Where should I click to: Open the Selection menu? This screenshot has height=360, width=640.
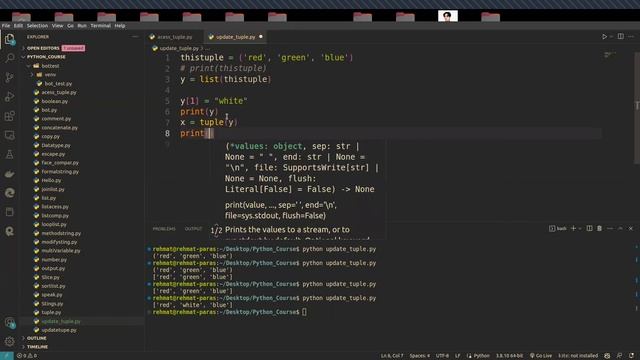click(38, 26)
